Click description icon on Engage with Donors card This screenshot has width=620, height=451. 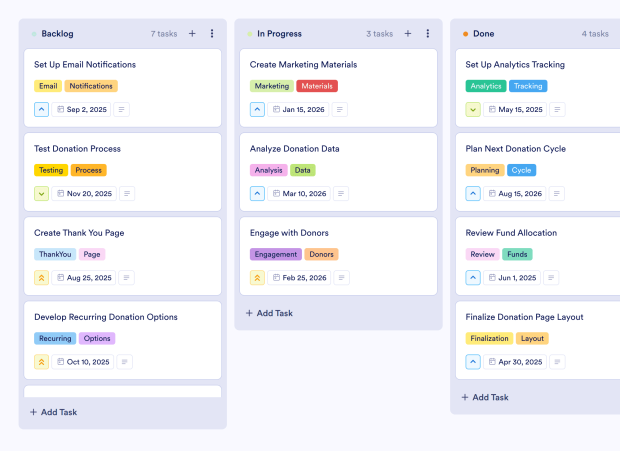click(341, 277)
